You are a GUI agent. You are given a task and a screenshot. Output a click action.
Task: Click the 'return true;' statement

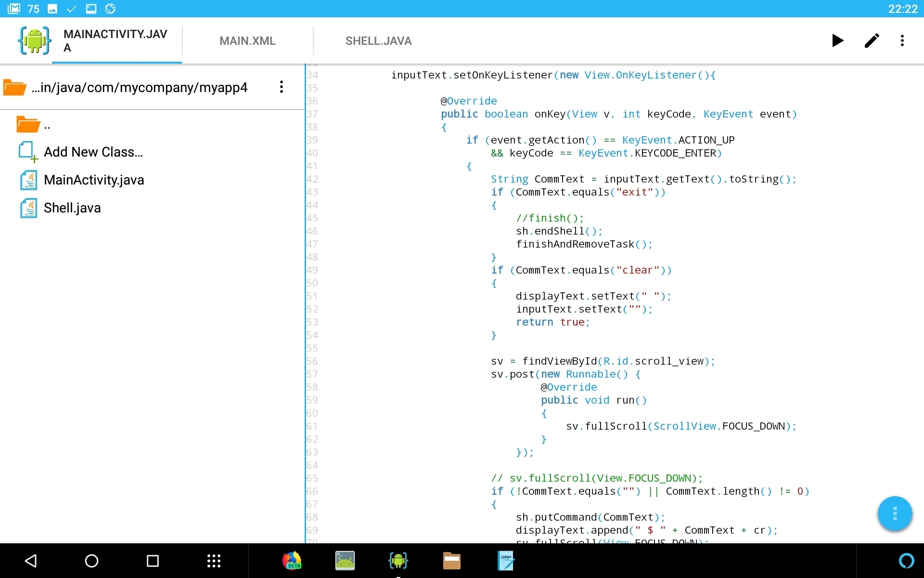click(x=552, y=322)
